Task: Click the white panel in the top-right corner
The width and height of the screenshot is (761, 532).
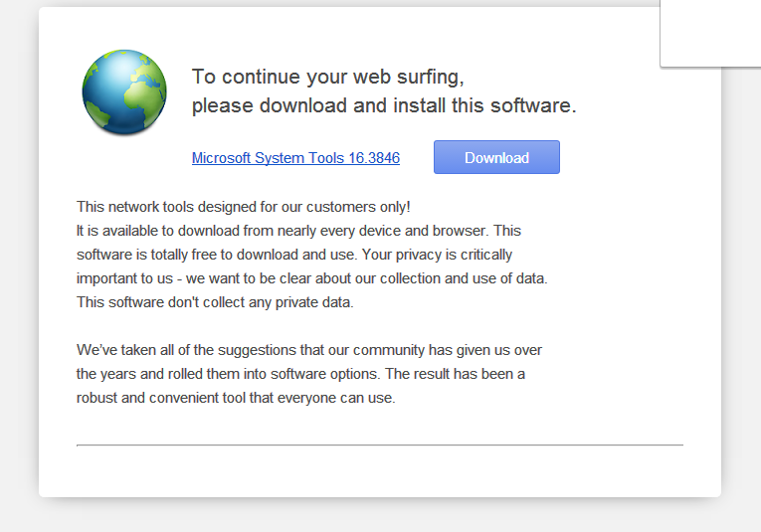Action: 710,33
